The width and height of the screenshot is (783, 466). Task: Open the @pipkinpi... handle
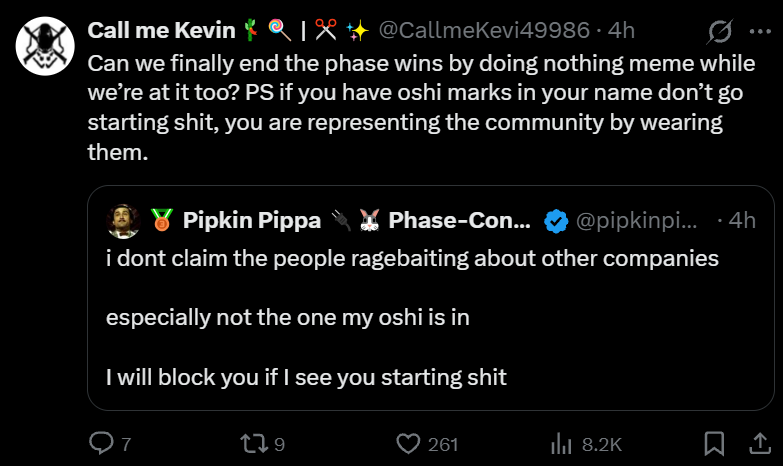636,221
